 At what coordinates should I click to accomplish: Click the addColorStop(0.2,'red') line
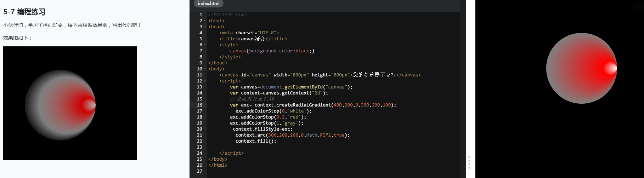[268, 117]
